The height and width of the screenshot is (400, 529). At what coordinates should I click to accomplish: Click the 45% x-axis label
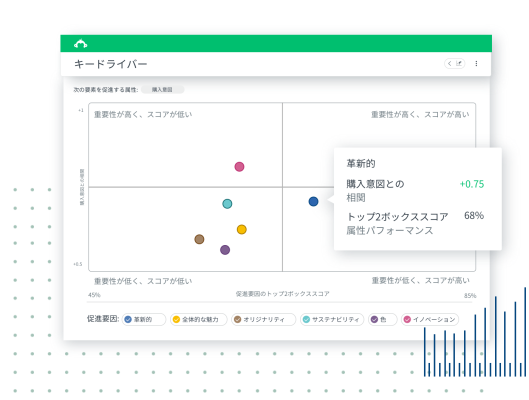(94, 295)
